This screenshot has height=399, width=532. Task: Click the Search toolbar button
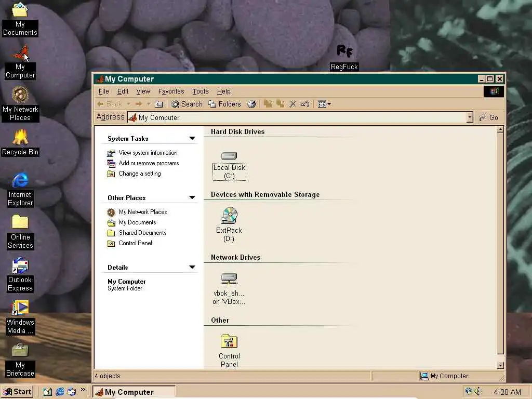click(187, 104)
